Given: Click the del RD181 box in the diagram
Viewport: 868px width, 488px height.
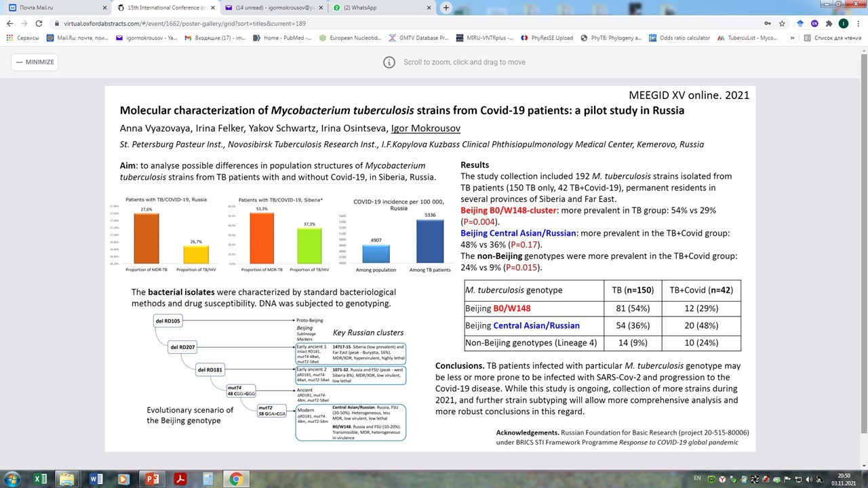Looking at the screenshot, I should (x=210, y=369).
